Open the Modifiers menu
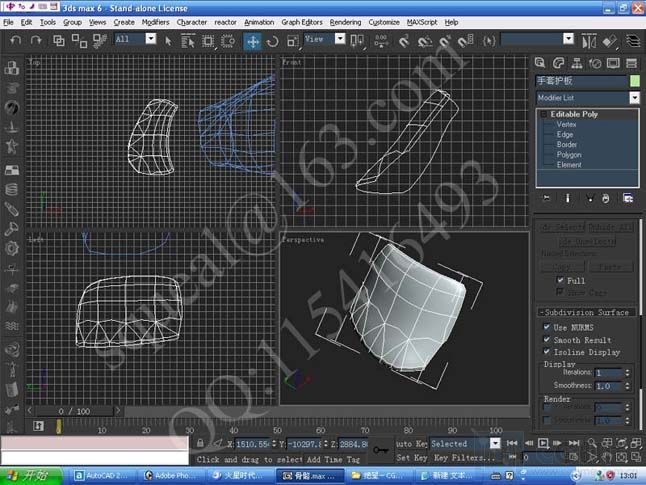646x485 pixels. [155, 22]
